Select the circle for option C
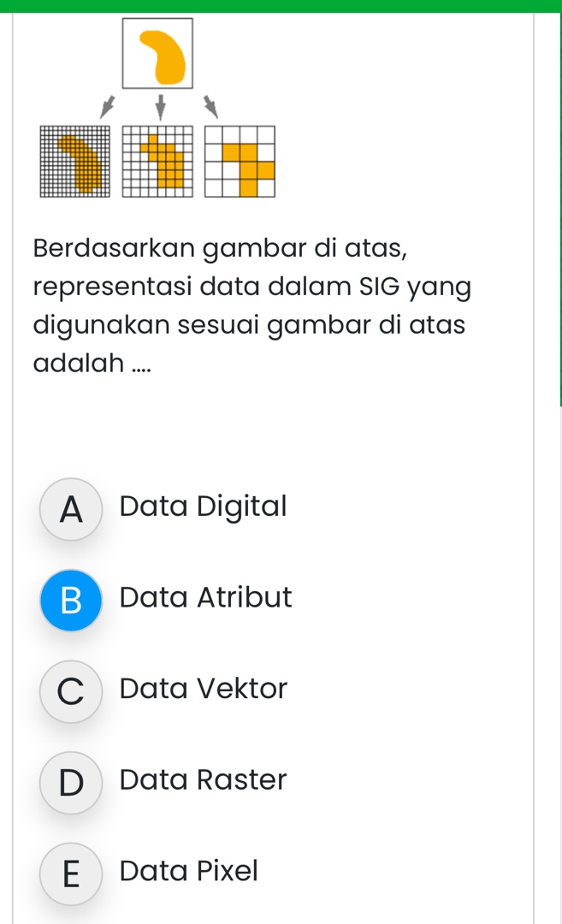The width and height of the screenshot is (562, 924). coord(71,691)
